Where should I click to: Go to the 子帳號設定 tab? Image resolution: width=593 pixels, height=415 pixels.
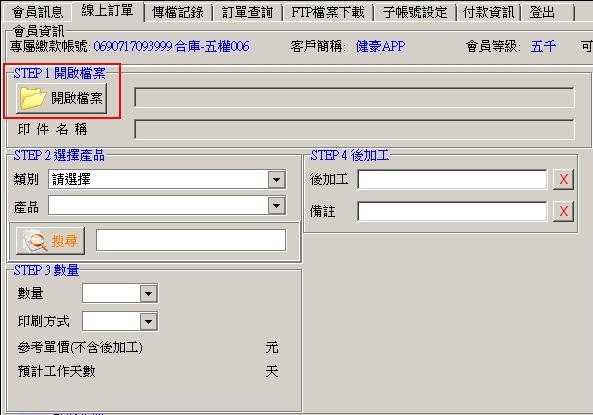click(414, 12)
